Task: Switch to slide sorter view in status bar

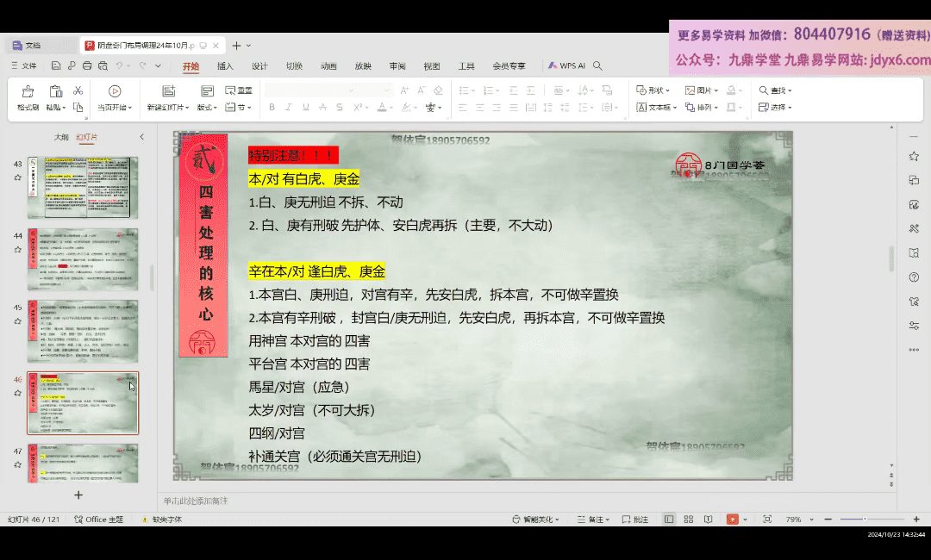Action: [x=688, y=520]
